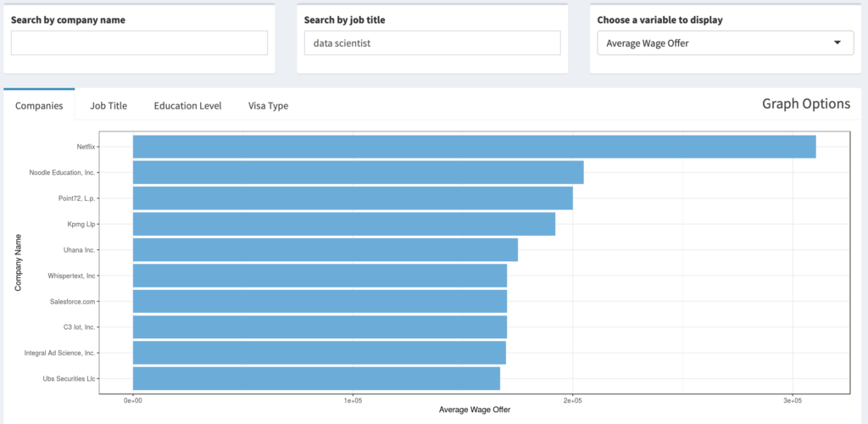
Task: Click the '3e+05' x-axis tick label
Action: 793,399
